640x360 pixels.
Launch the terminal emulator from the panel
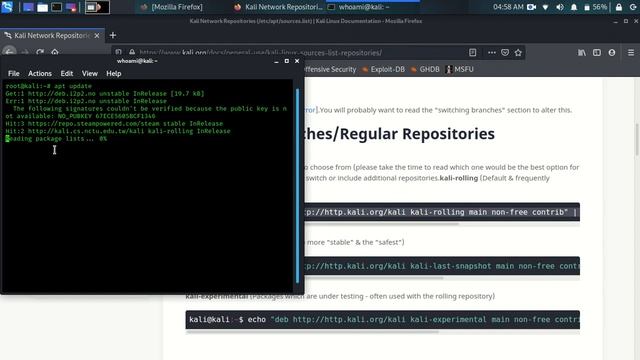tap(56, 7)
